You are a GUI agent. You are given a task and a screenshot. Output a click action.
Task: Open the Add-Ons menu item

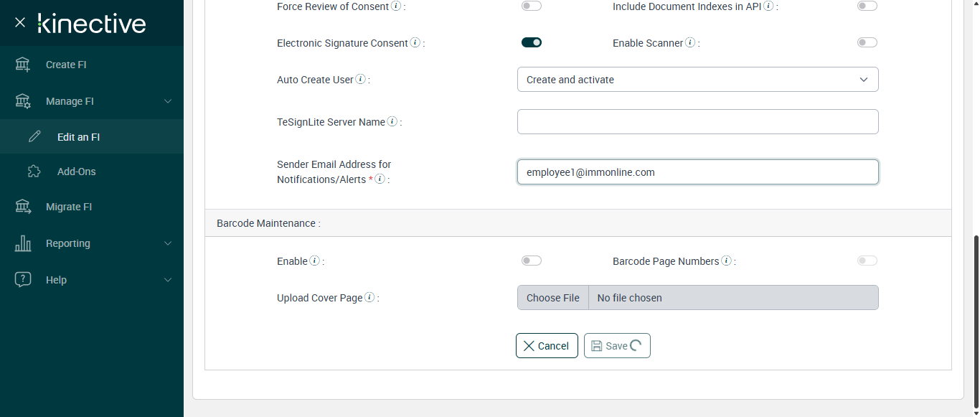[76, 172]
